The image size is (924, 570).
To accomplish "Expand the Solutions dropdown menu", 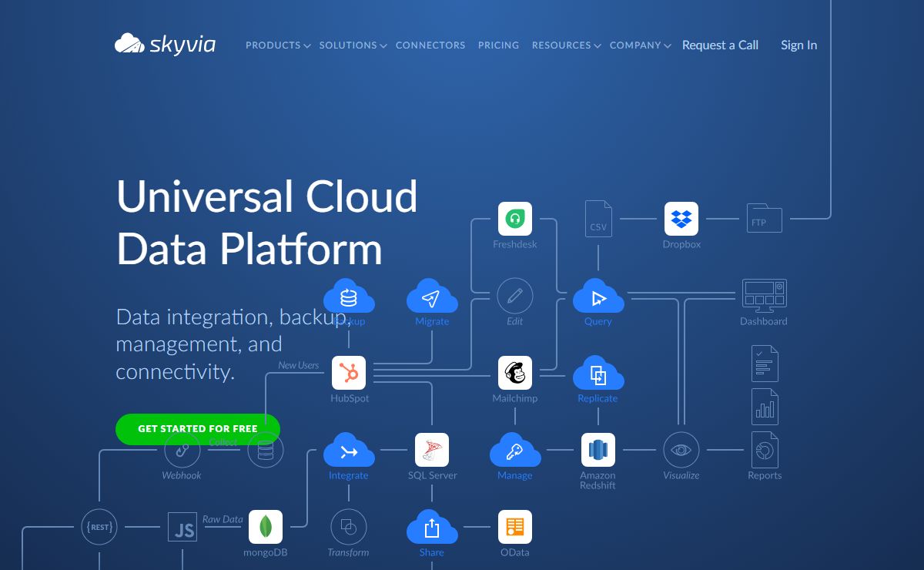I will pos(353,45).
